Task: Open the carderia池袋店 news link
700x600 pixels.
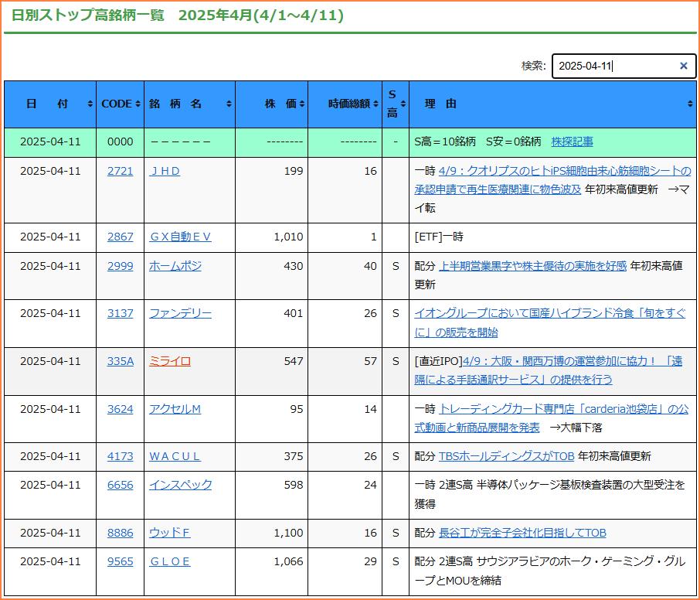Action: pyautogui.click(x=552, y=418)
